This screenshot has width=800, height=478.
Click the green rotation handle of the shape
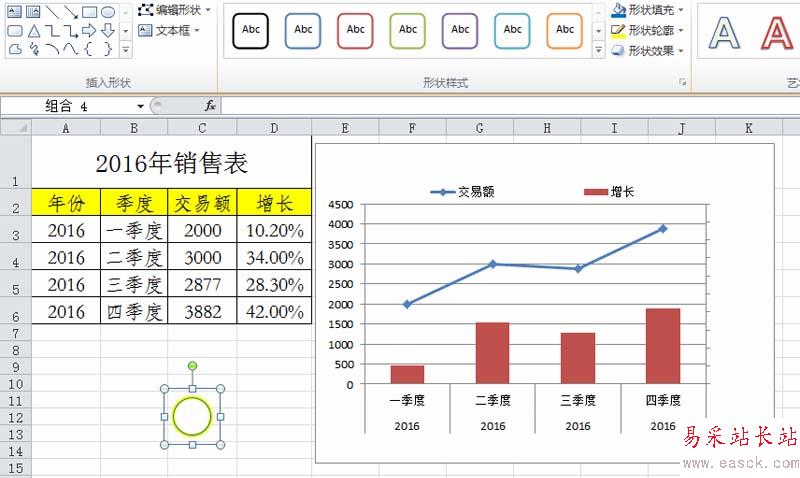point(192,366)
